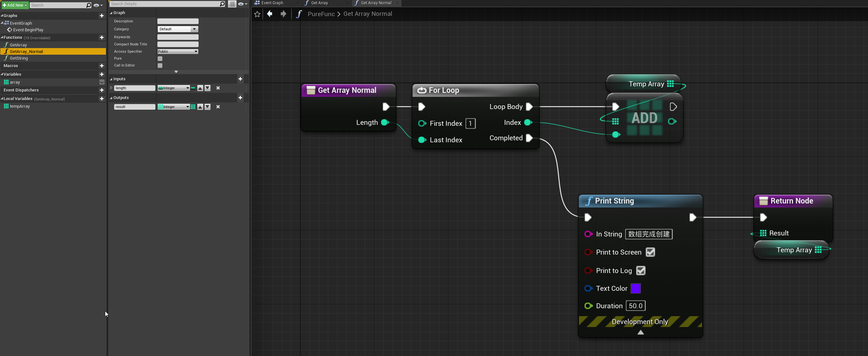Switch to the Get Array tab
Viewport: 868px width, 356px height.
click(x=319, y=3)
